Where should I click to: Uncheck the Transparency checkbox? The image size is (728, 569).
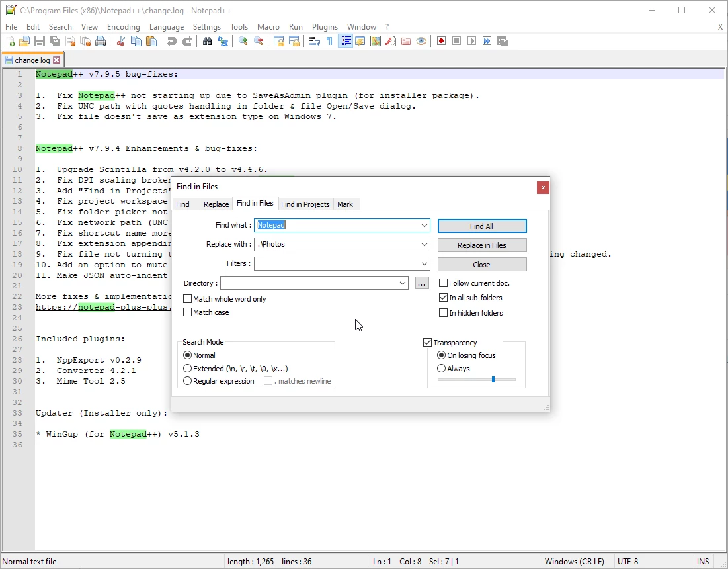click(428, 342)
